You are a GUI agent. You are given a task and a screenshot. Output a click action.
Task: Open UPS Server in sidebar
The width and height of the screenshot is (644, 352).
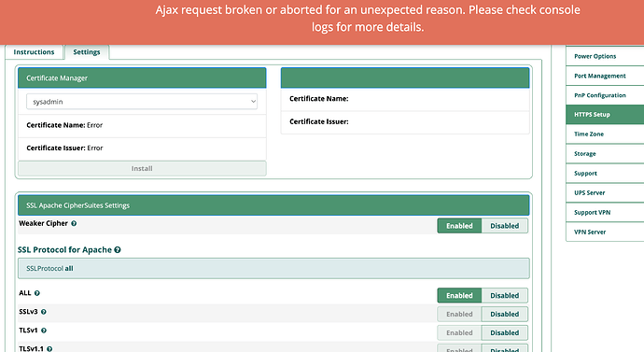coord(605,192)
